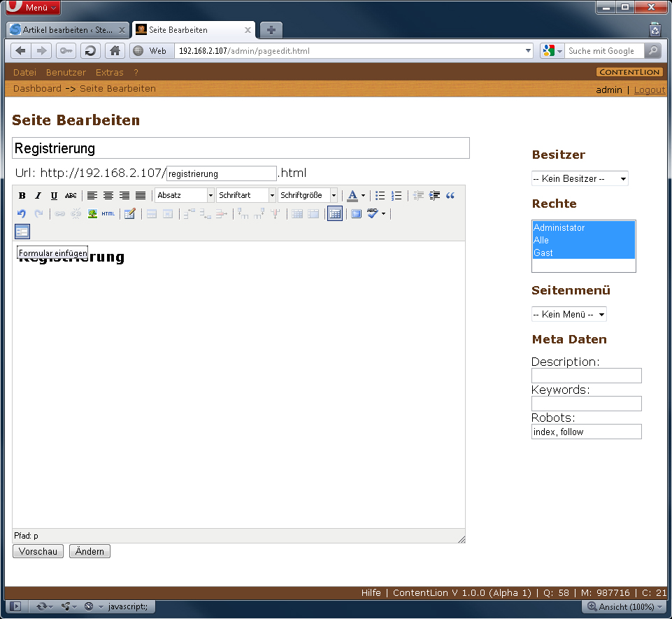Undo the last edit
The height and width of the screenshot is (619, 672).
click(22, 213)
